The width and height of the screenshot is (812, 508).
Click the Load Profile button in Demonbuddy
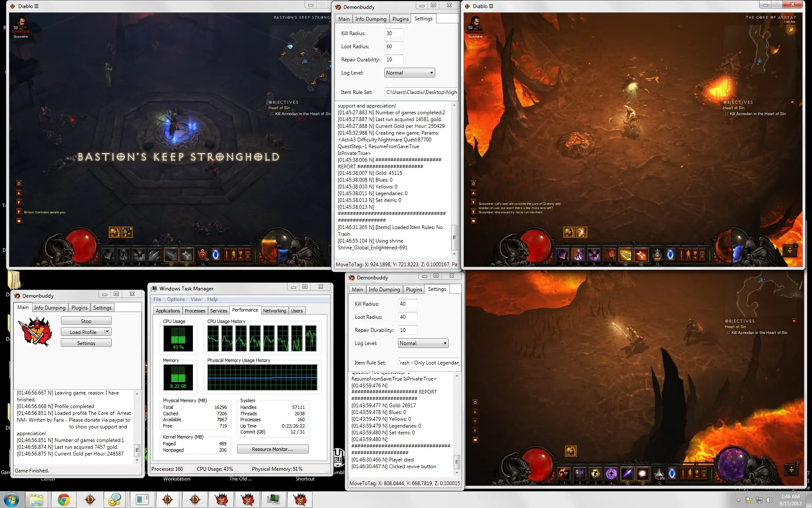click(83, 332)
